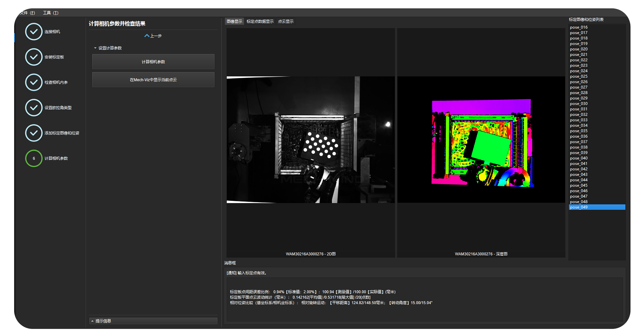Select pose_017 in the pose list

(x=597, y=33)
